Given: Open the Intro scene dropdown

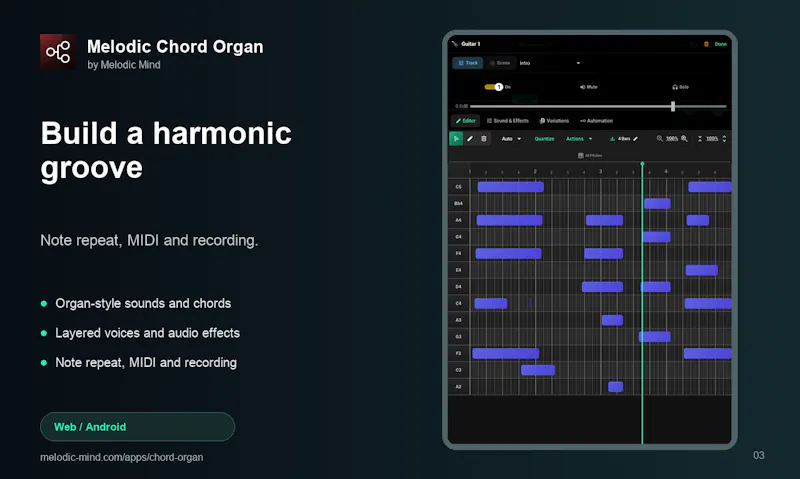Looking at the screenshot, I should coord(549,63).
